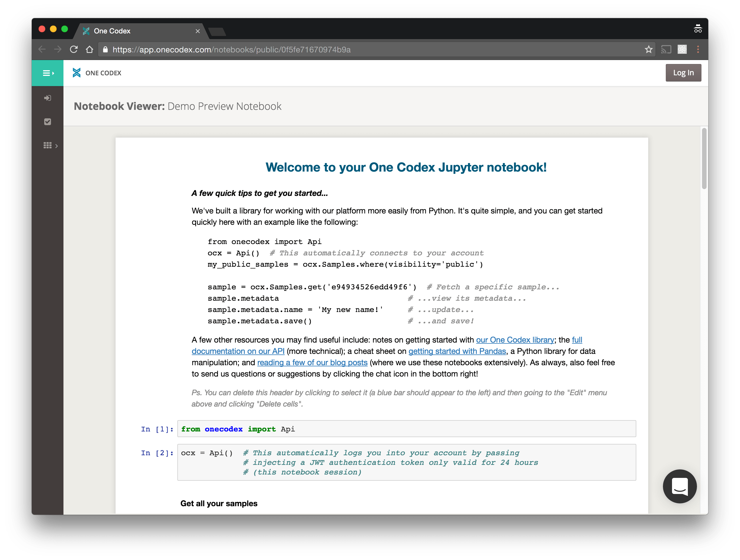Open the checkbox tasks sidebar icon
Image resolution: width=740 pixels, height=560 pixels.
[x=48, y=122]
